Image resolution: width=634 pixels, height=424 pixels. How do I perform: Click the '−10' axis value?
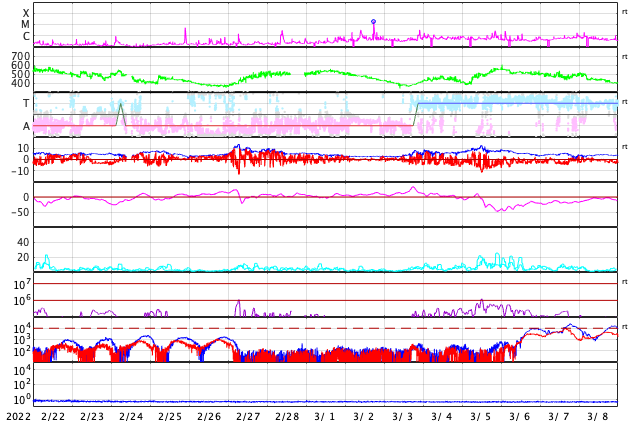click(21, 171)
